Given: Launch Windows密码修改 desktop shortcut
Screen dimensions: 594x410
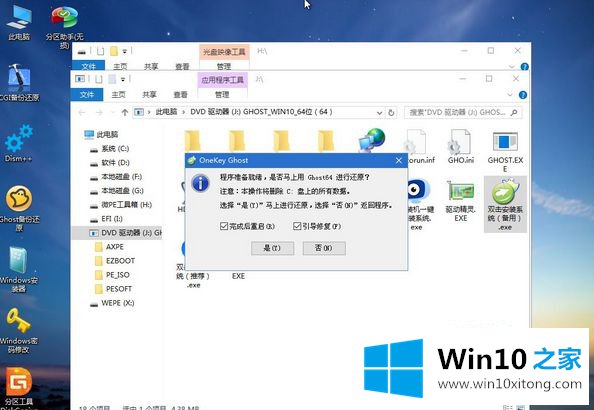Looking at the screenshot, I should (19, 330).
